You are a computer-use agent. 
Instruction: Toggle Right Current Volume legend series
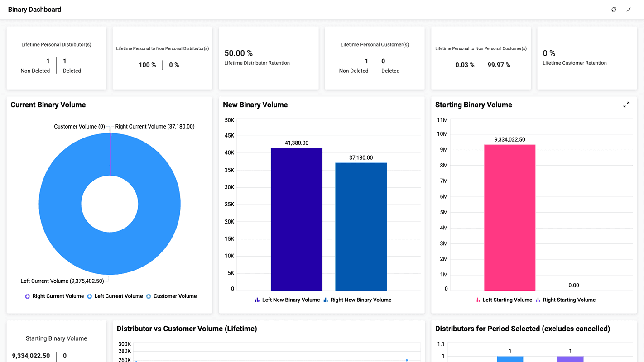(x=54, y=296)
